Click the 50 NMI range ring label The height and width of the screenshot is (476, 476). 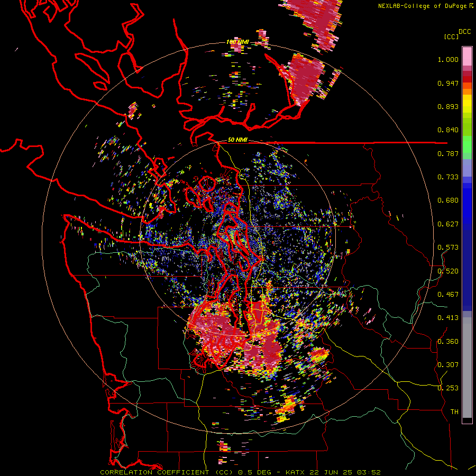tap(237, 140)
